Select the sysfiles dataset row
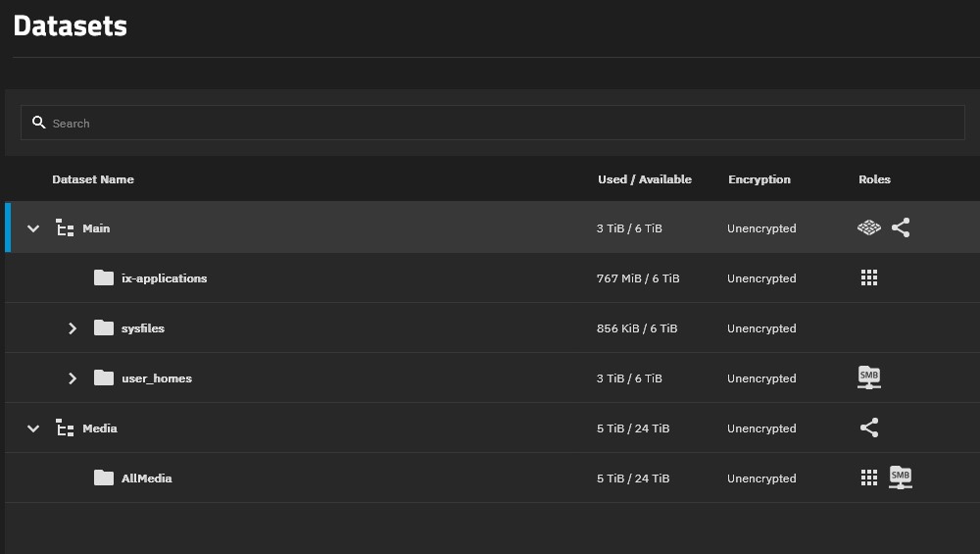The height and width of the screenshot is (554, 980). point(142,328)
